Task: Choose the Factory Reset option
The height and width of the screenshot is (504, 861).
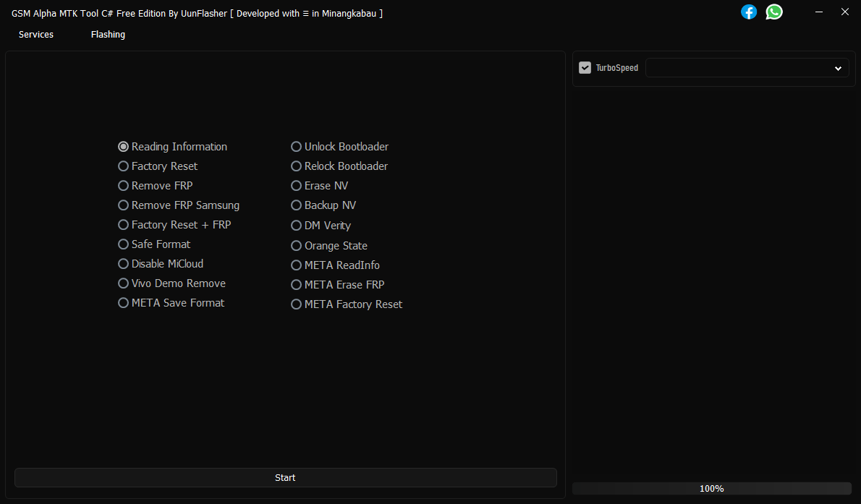Action: point(124,166)
